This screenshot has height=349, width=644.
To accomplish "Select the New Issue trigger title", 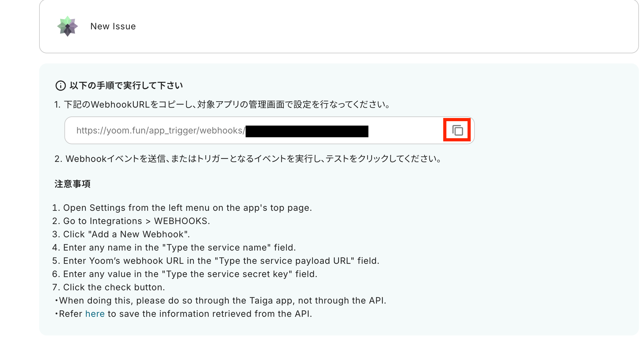I will (x=113, y=26).
